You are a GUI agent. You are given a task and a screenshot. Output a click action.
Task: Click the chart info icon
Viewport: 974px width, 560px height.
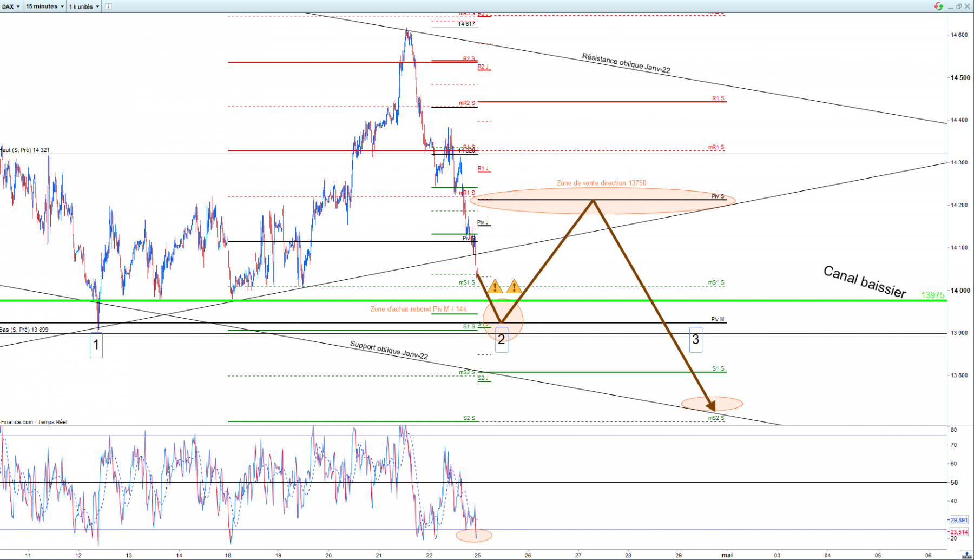pos(108,6)
